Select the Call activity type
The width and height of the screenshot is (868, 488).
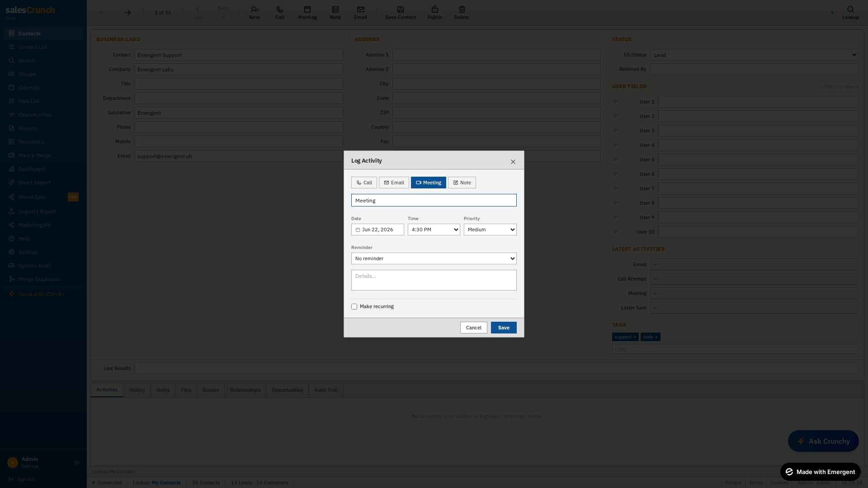click(364, 183)
